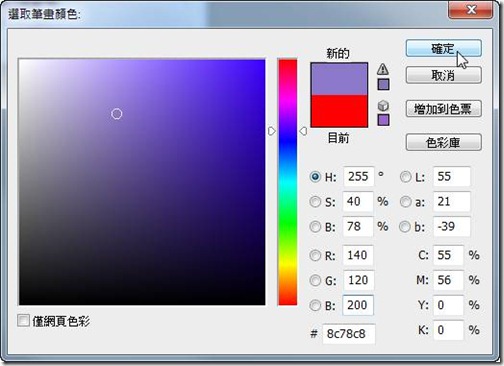Select the R red radio button
The image size is (504, 366).
pyautogui.click(x=315, y=255)
